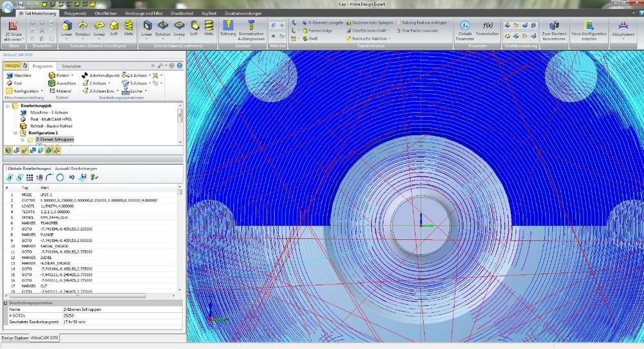Select the Z-Ebenen Schruppen tree item
The height and width of the screenshot is (349, 644).
click(55, 139)
